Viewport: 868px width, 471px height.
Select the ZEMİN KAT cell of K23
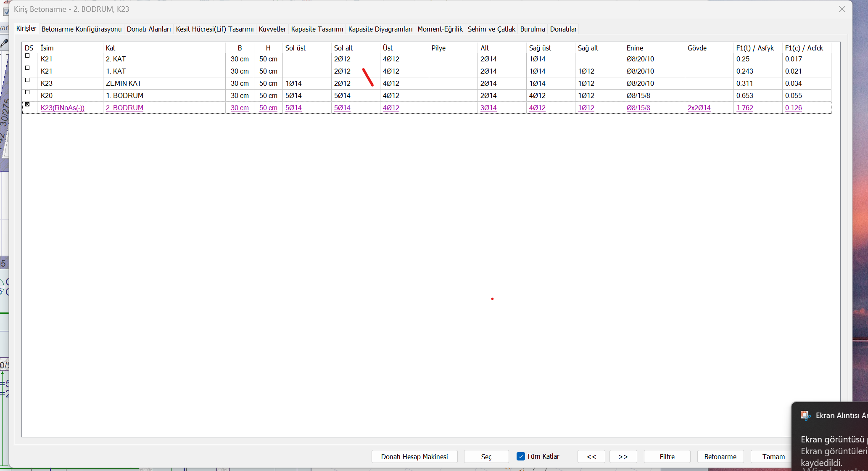(x=124, y=83)
